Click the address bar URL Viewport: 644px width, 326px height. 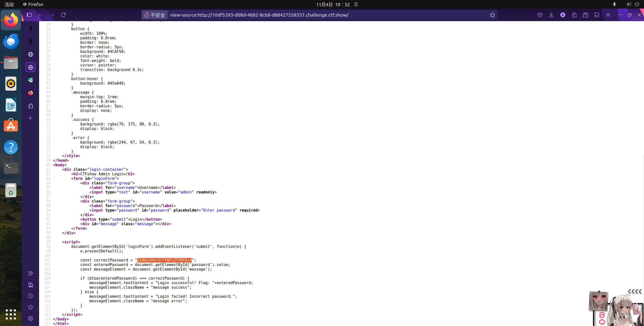[259, 15]
